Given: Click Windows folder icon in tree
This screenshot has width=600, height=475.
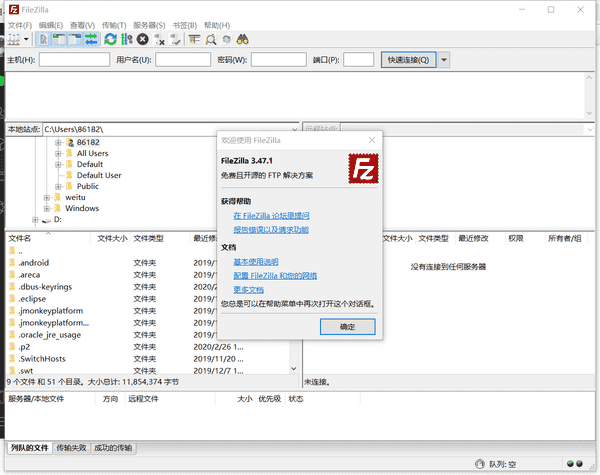Looking at the screenshot, I should (58, 208).
